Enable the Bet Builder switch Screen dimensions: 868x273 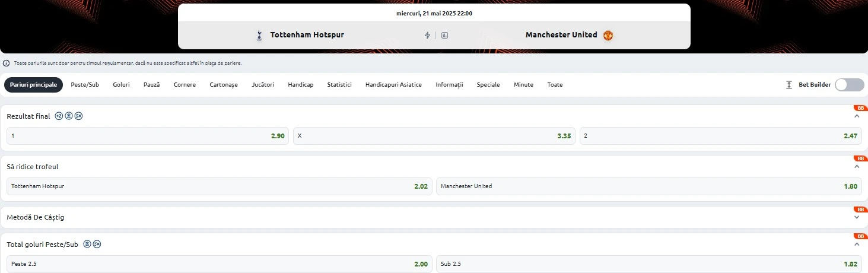click(849, 85)
